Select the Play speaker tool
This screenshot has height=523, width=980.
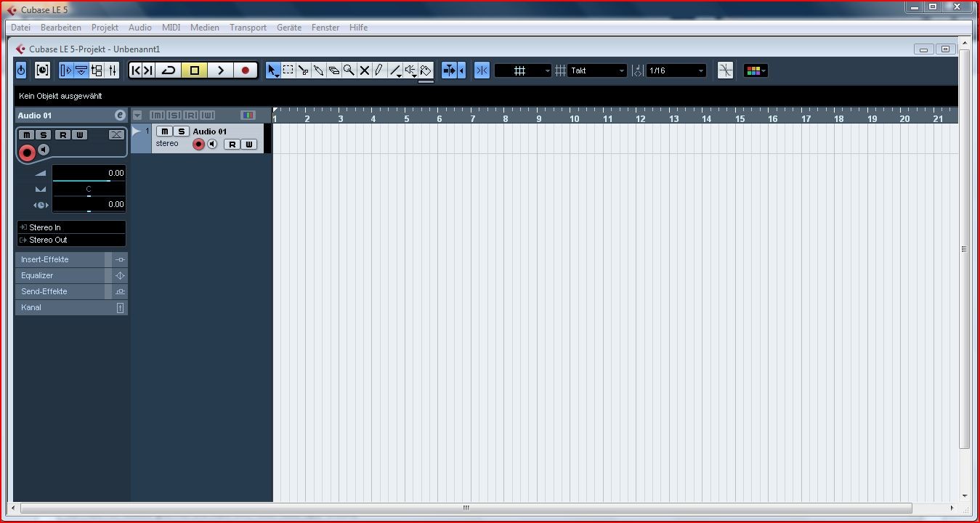[x=411, y=70]
